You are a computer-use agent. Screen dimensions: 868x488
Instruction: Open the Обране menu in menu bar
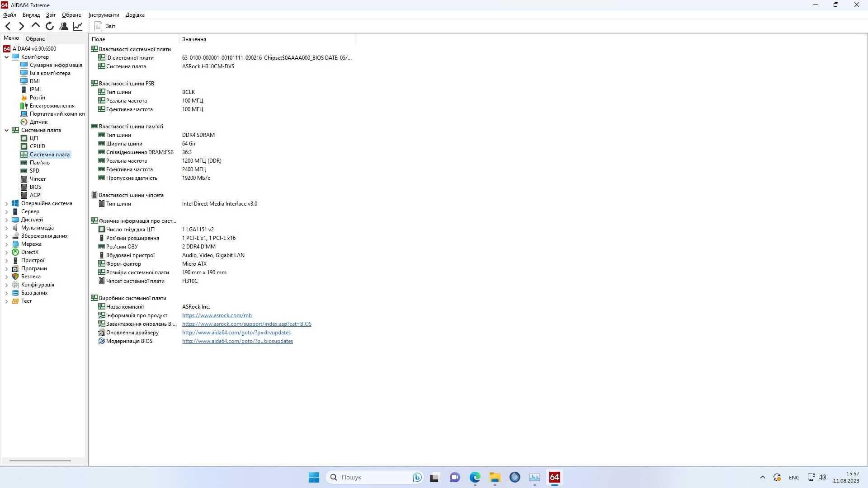[x=71, y=15]
